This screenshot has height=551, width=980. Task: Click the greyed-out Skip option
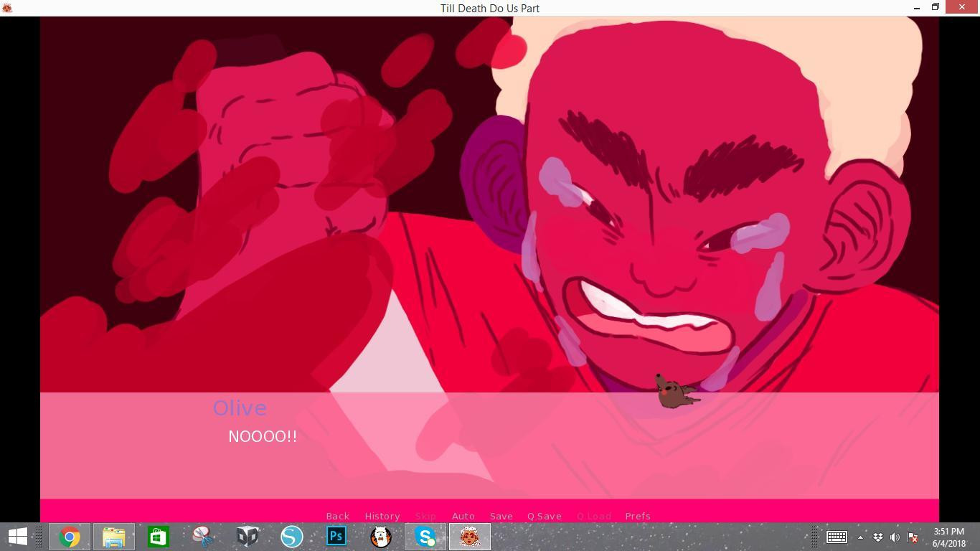click(425, 516)
